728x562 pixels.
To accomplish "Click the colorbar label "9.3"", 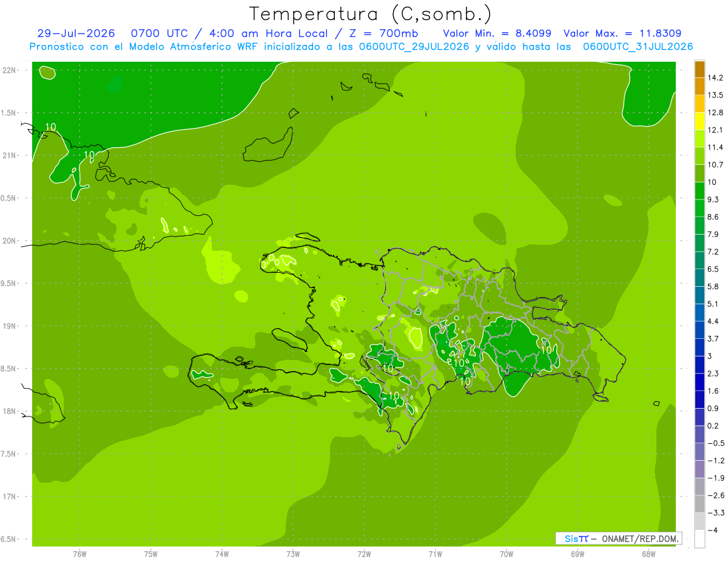I will point(713,199).
